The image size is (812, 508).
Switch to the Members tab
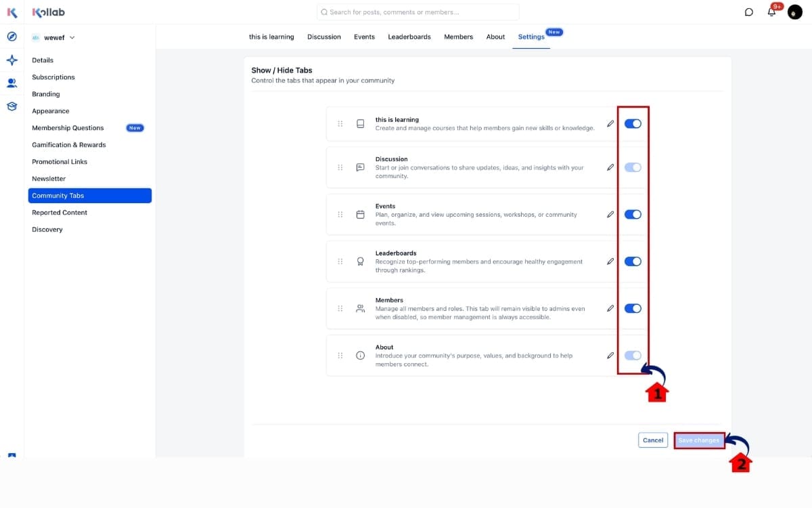click(x=459, y=37)
